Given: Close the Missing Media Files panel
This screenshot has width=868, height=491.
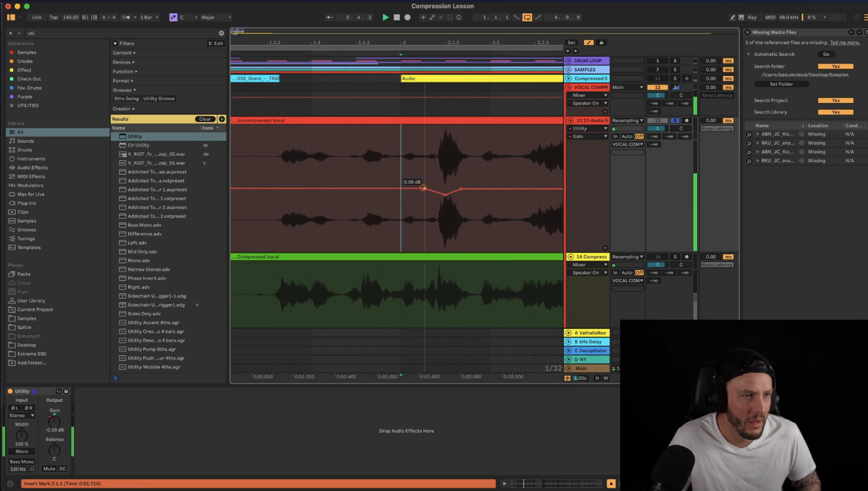Looking at the screenshot, I should 748,32.
